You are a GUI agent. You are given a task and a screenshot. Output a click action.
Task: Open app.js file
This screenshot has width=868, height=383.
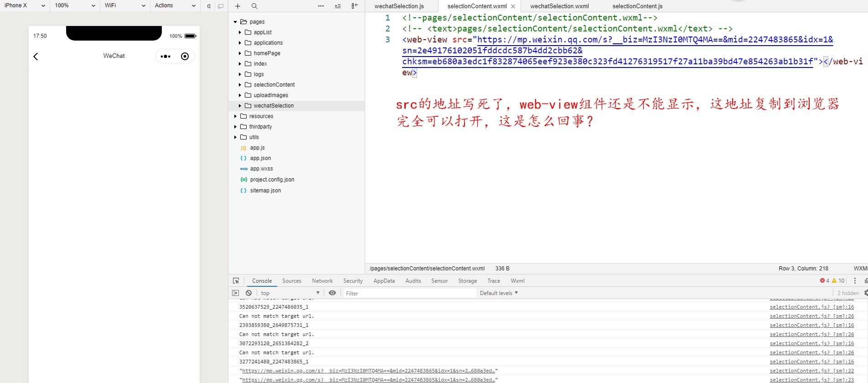click(258, 148)
